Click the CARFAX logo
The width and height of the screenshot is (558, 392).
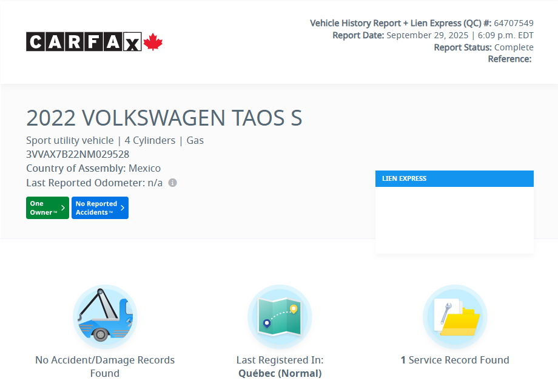pos(84,41)
